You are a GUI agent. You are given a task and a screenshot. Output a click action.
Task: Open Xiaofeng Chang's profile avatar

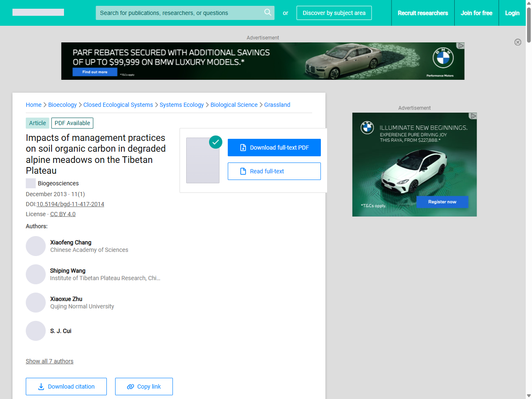[x=36, y=246]
